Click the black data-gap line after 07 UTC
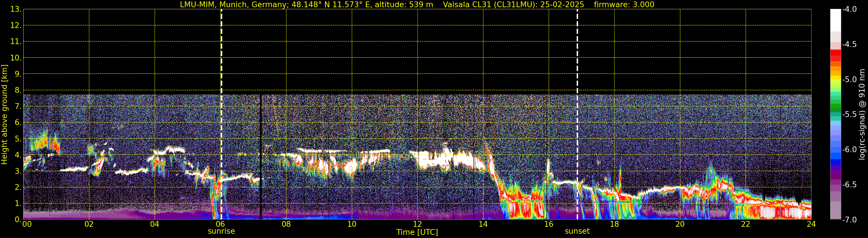868x238 pixels. (261, 157)
